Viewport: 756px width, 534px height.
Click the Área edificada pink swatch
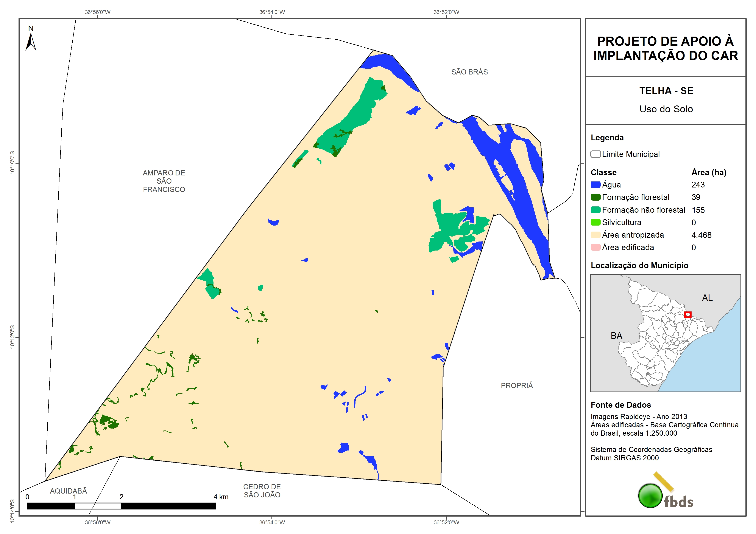tap(595, 248)
